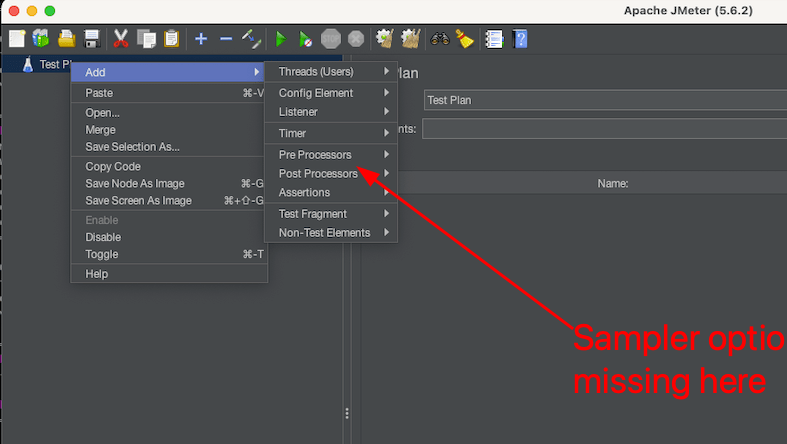Expand the Threads (Users) submenu
The width and height of the screenshot is (787, 444).
click(x=331, y=72)
